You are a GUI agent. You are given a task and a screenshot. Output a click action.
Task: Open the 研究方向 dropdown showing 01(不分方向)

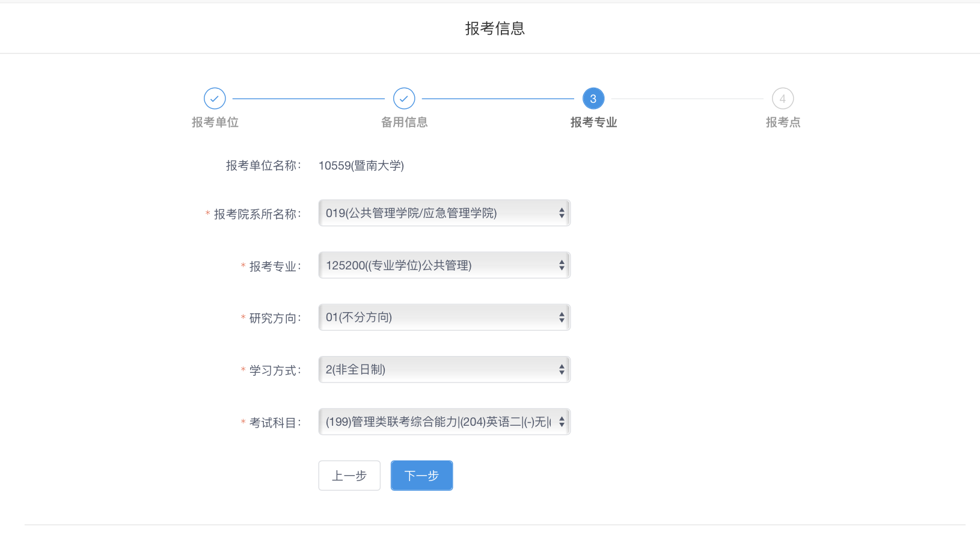444,317
